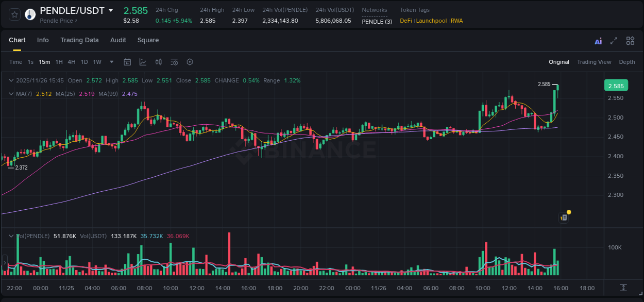This screenshot has width=644, height=302.
Task: Open the PENDLE/USDT pair selector dropdown
Action: [x=110, y=10]
